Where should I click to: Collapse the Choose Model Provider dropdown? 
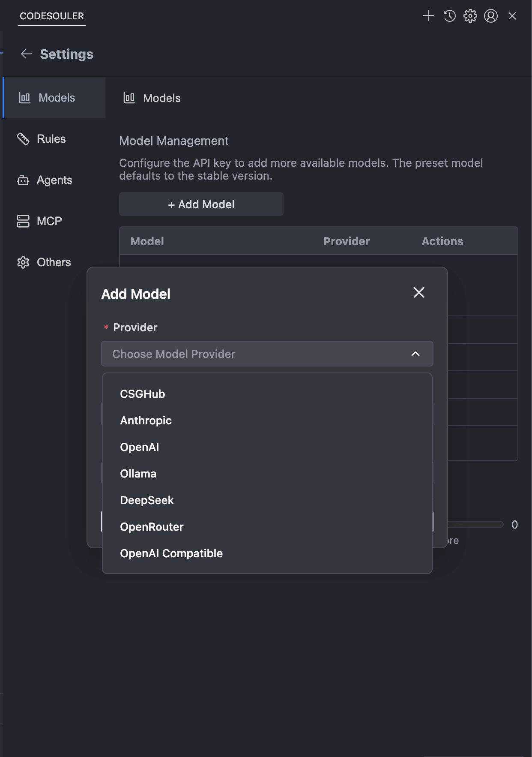(415, 354)
